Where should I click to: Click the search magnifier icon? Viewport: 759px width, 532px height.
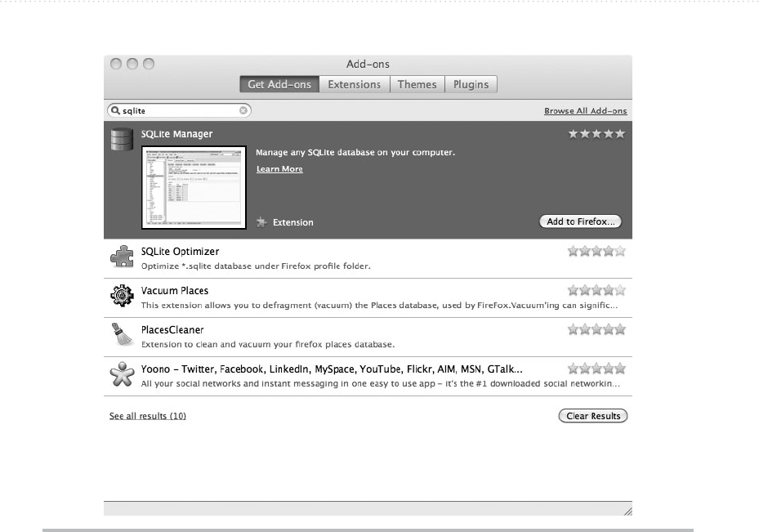pos(115,110)
